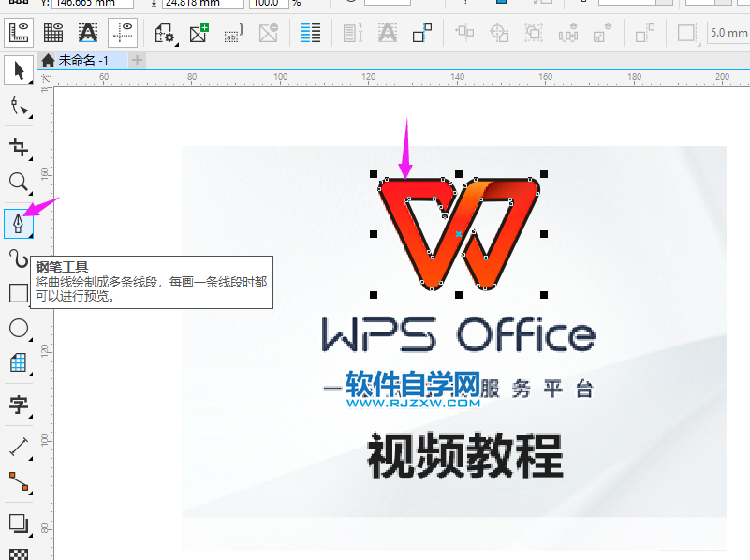This screenshot has width=750, height=560.
Task: Select the Shape edit tool
Action: coord(19,106)
